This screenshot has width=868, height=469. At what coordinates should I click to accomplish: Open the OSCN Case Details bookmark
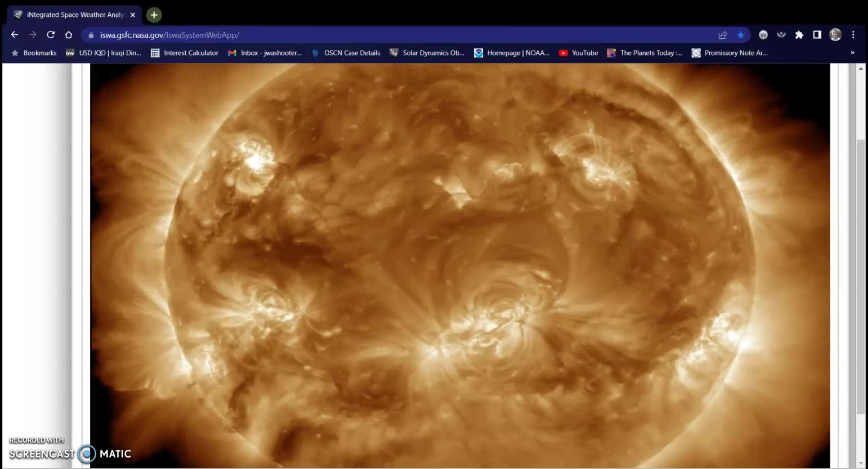tap(346, 53)
